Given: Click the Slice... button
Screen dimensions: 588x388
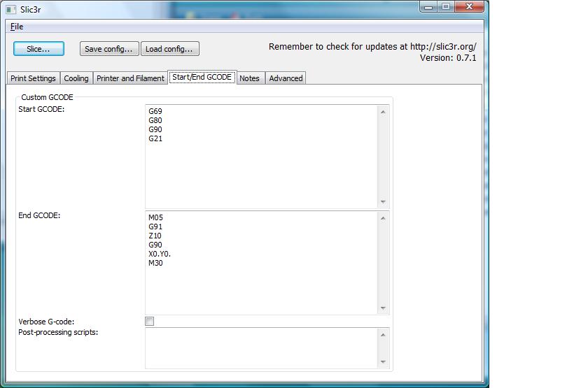Looking at the screenshot, I should [x=38, y=49].
